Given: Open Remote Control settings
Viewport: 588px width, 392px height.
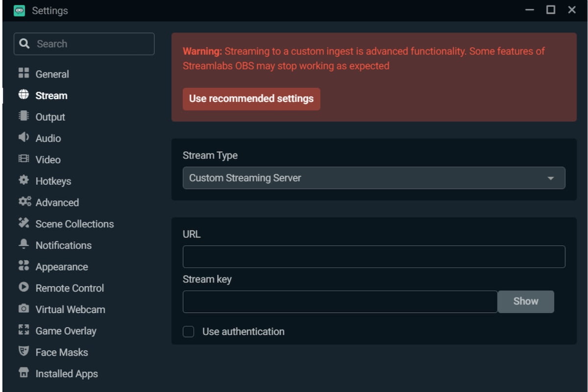Looking at the screenshot, I should [x=70, y=288].
